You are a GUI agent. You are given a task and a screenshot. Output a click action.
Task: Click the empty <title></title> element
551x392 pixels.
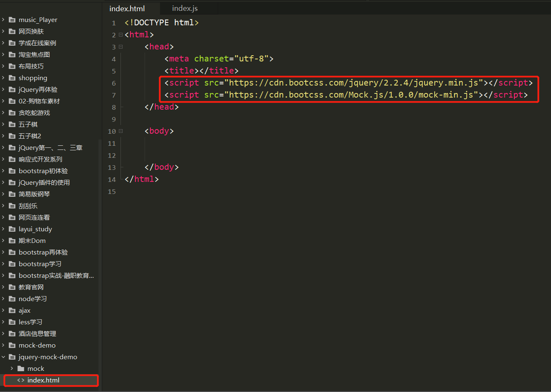click(x=202, y=71)
